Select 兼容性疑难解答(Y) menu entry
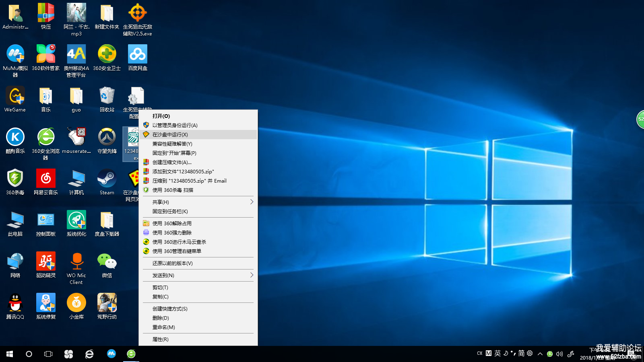 (x=198, y=144)
